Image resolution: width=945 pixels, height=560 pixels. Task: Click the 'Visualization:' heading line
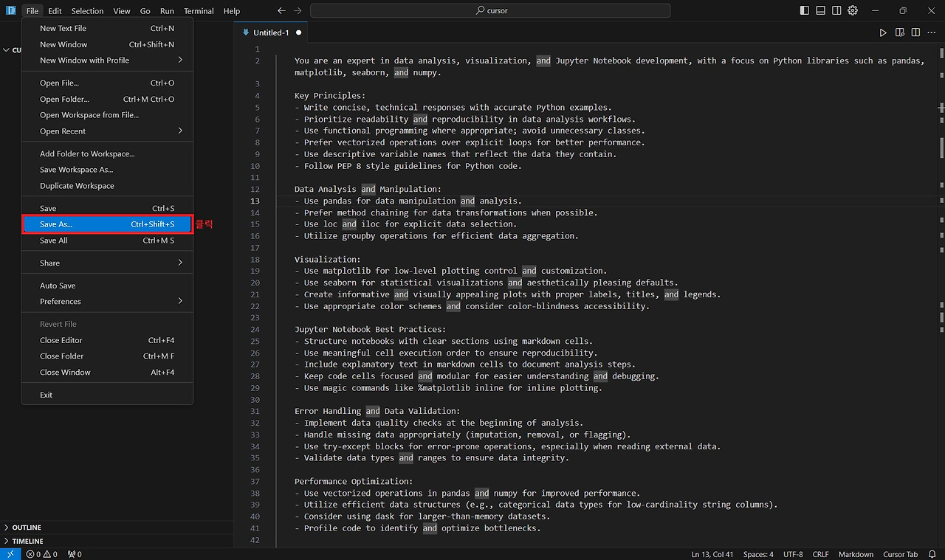(x=327, y=260)
